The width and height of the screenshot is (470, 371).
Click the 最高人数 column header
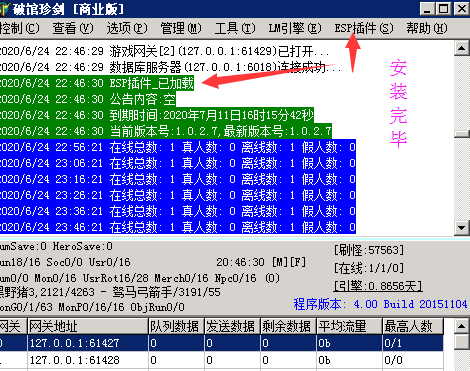tap(413, 326)
